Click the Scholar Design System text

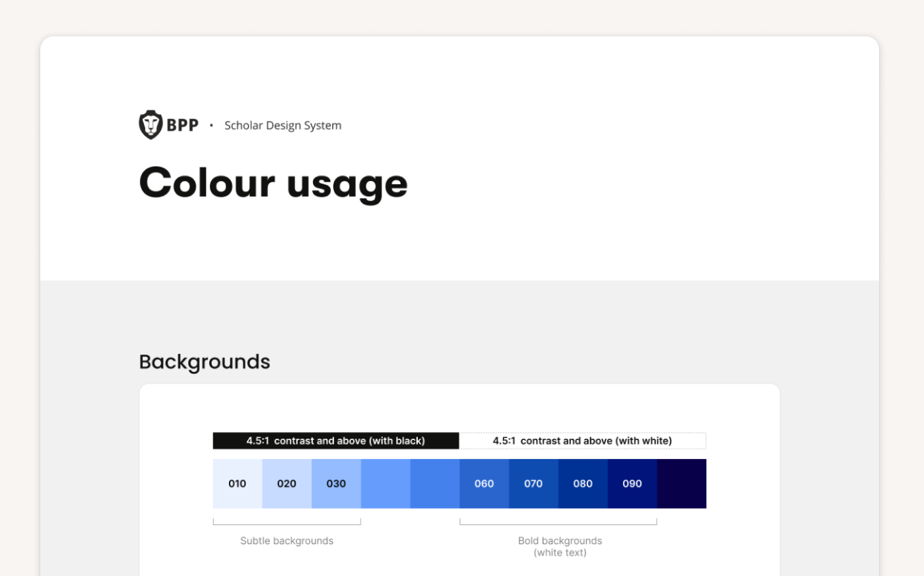pyautogui.click(x=282, y=126)
